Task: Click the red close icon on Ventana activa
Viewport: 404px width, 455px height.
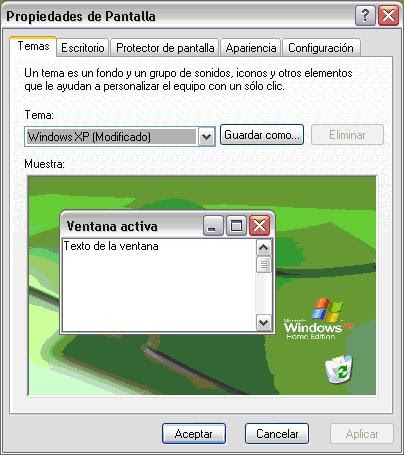Action: coord(259,226)
